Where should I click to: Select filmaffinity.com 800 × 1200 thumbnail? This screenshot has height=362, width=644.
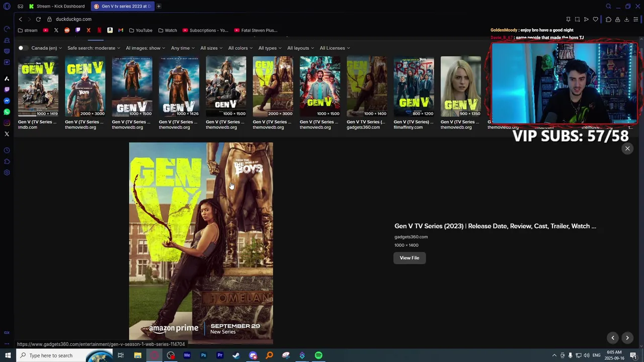point(414,86)
